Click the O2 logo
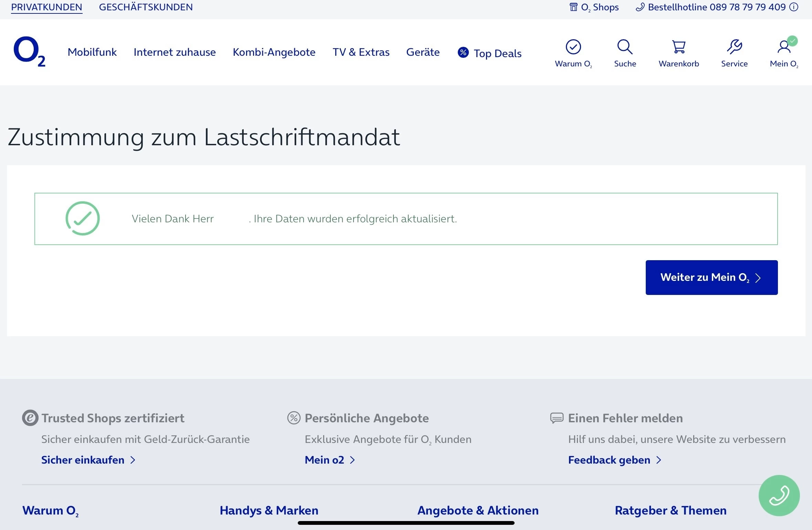812x530 pixels. [x=29, y=52]
